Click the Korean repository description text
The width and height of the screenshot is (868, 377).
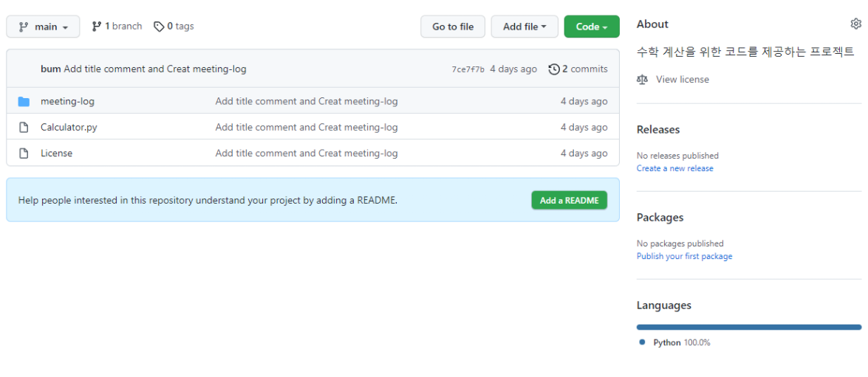pyautogui.click(x=745, y=52)
